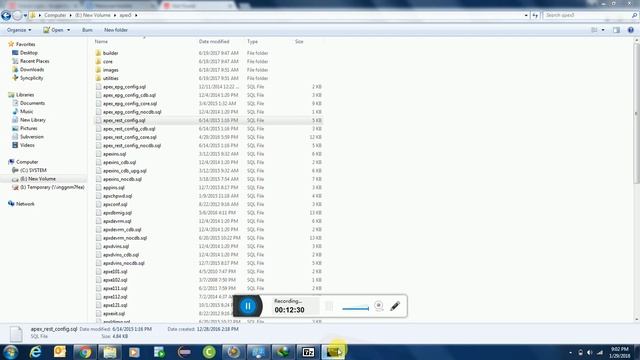Open the Change your view options dropdown

pyautogui.click(x=603, y=30)
